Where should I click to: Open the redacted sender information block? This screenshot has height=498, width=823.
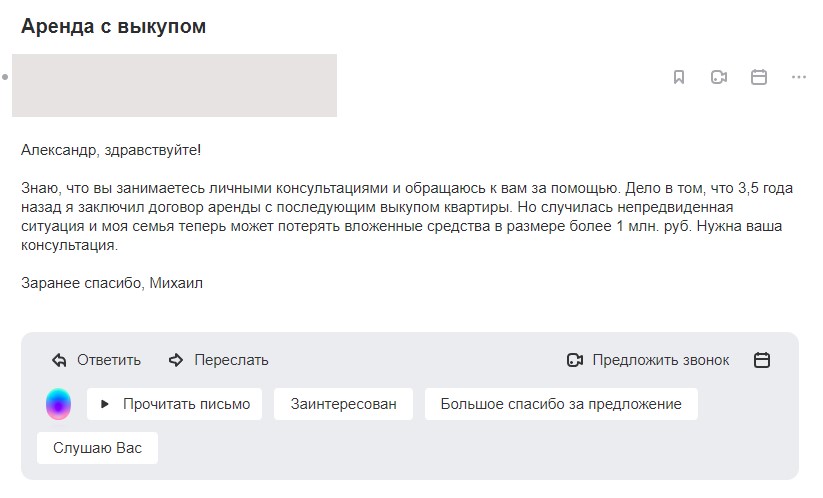(x=174, y=85)
